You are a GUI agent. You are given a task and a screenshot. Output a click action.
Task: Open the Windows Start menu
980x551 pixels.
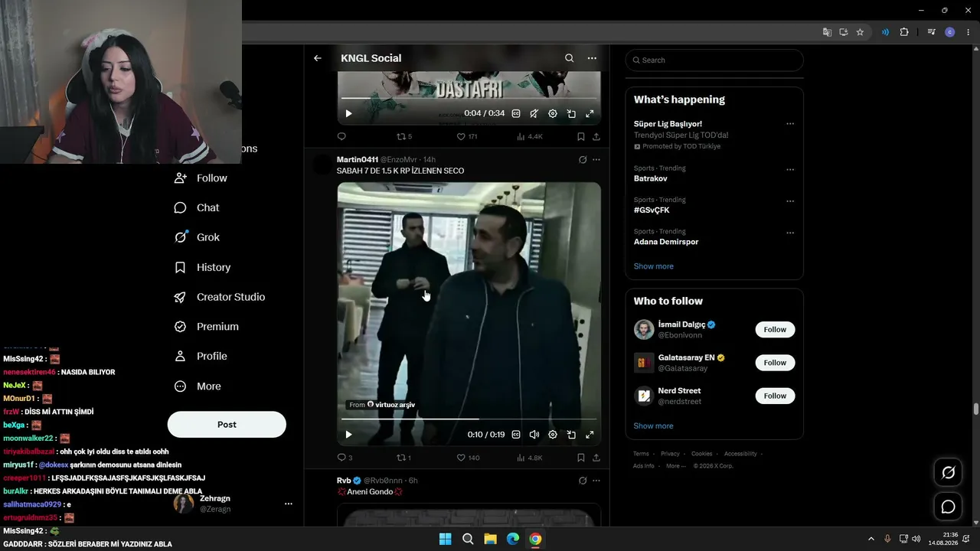[445, 539]
